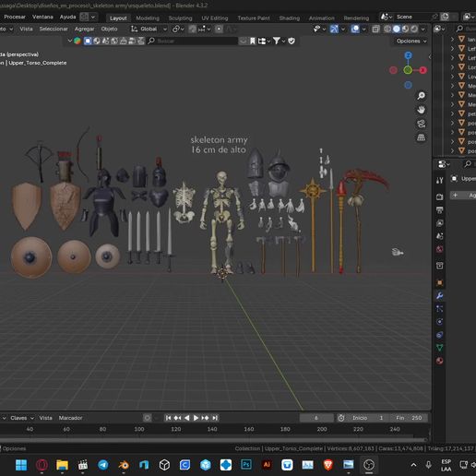Viewport: 476px width, 476px height.
Task: Switch to solid viewport shading
Action: pyautogui.click(x=397, y=29)
